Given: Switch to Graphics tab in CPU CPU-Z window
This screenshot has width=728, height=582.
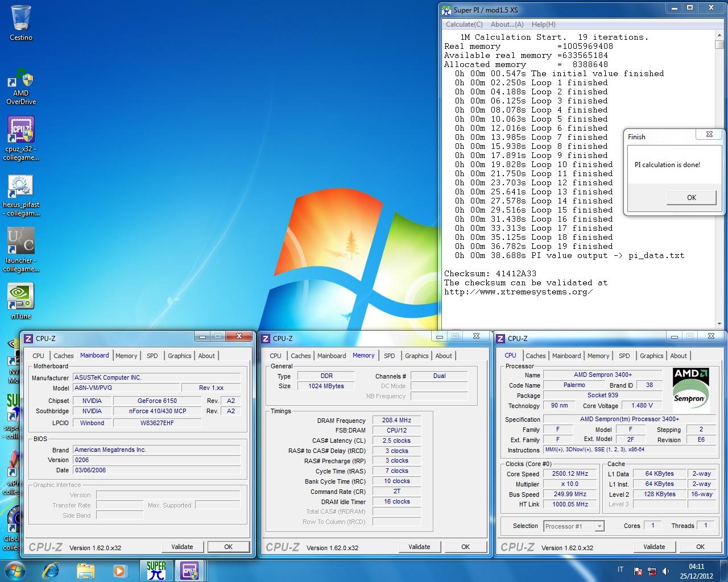Looking at the screenshot, I should [652, 356].
